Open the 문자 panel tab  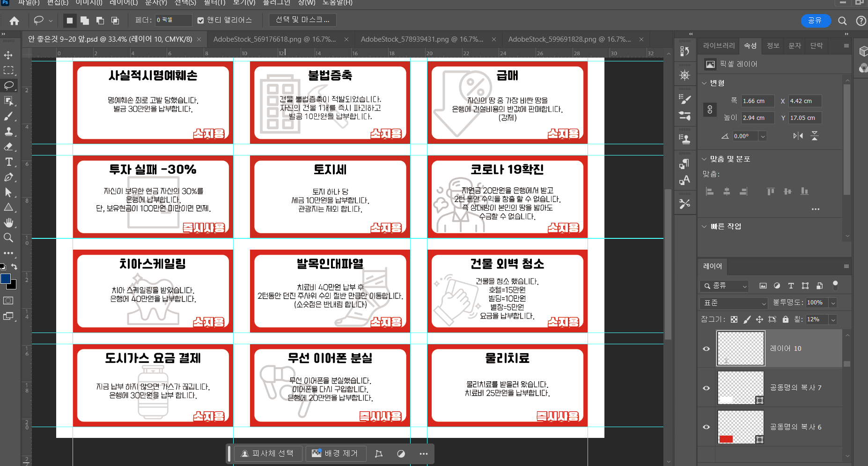794,45
